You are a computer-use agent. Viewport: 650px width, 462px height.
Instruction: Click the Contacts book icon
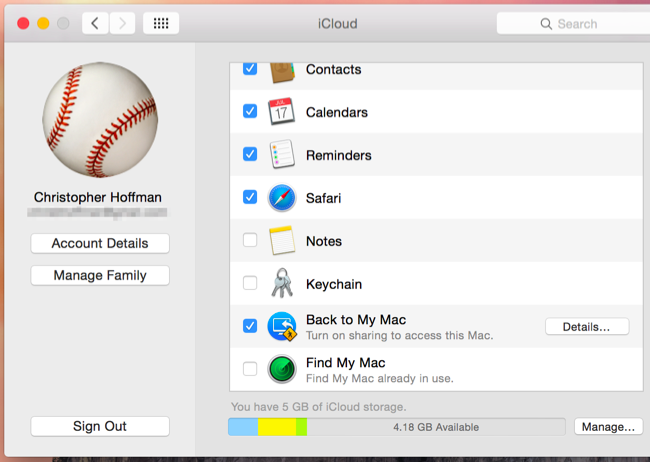point(281,71)
